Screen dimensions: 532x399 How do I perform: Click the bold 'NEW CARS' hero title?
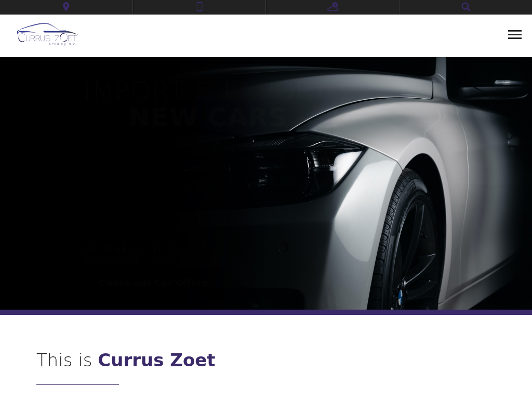point(208,117)
